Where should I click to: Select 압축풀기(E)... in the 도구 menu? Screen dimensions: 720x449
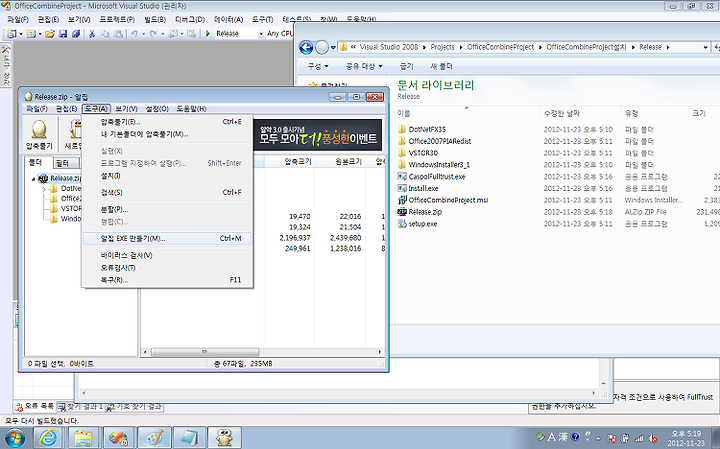click(168, 122)
